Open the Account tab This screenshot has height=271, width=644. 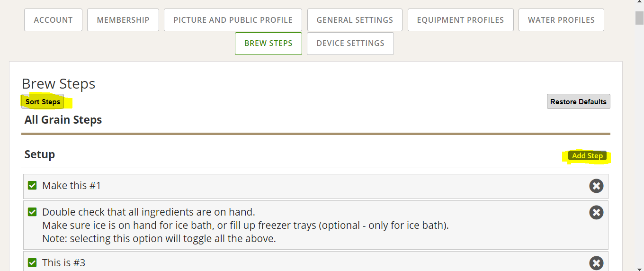(x=53, y=20)
